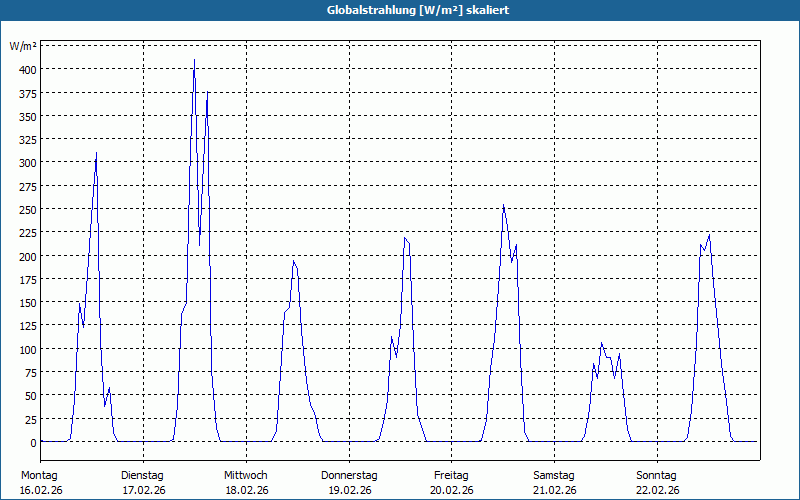Image resolution: width=800 pixels, height=500 pixels.
Task: Click the 150 value on the y-axis
Action: pyautogui.click(x=27, y=303)
